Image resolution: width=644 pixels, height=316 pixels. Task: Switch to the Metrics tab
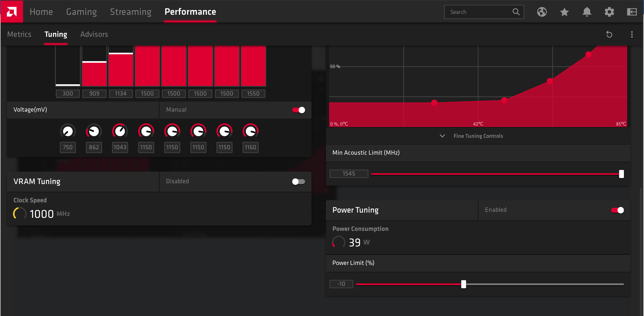pyautogui.click(x=19, y=34)
